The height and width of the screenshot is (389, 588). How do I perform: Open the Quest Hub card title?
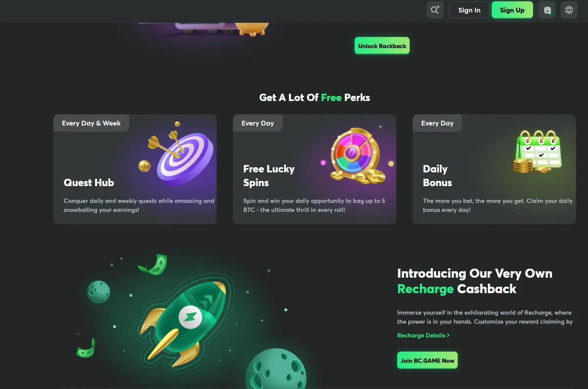point(89,183)
